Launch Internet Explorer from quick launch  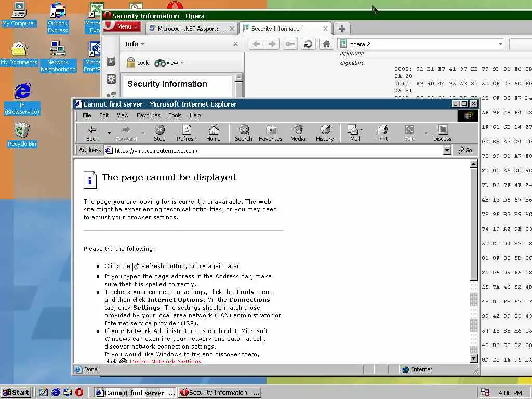56,392
